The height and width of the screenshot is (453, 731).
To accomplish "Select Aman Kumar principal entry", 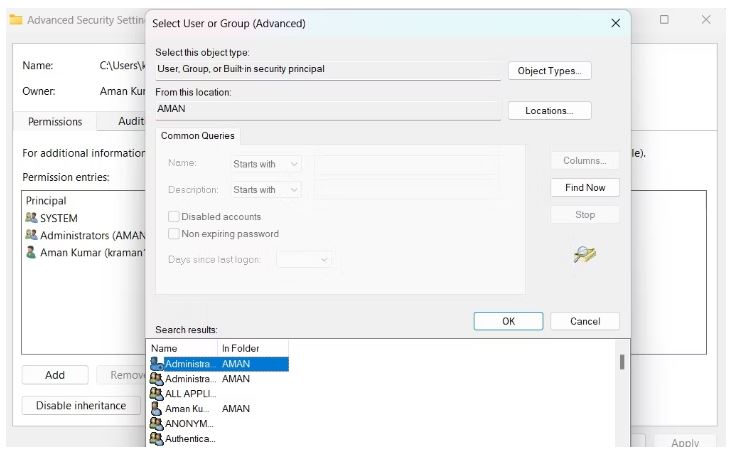I will 84,253.
